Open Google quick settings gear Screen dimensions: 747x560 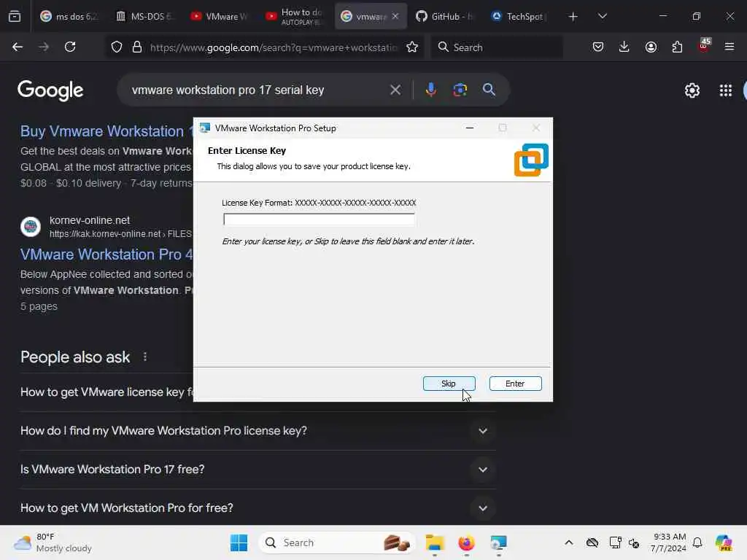692,90
